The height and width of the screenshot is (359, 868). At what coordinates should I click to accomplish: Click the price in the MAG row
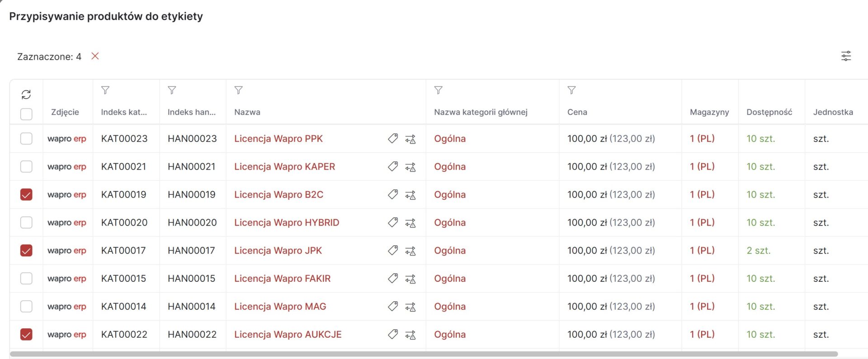611,307
